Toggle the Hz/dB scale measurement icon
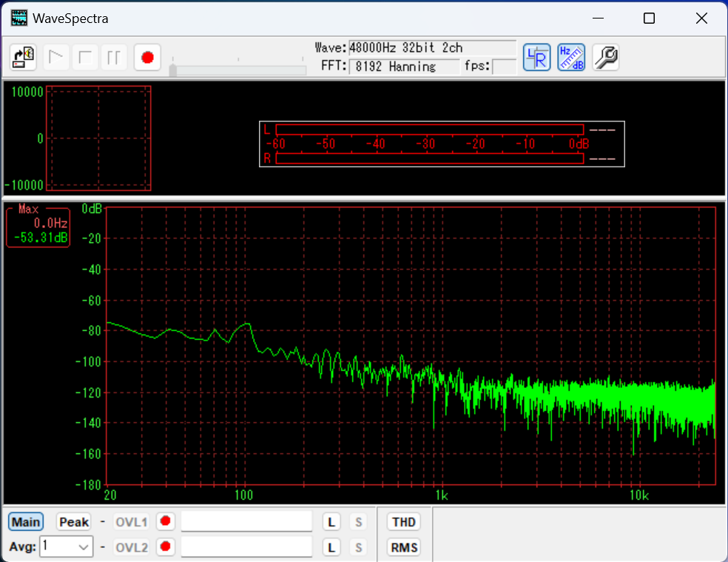This screenshot has width=728, height=562. tap(571, 58)
